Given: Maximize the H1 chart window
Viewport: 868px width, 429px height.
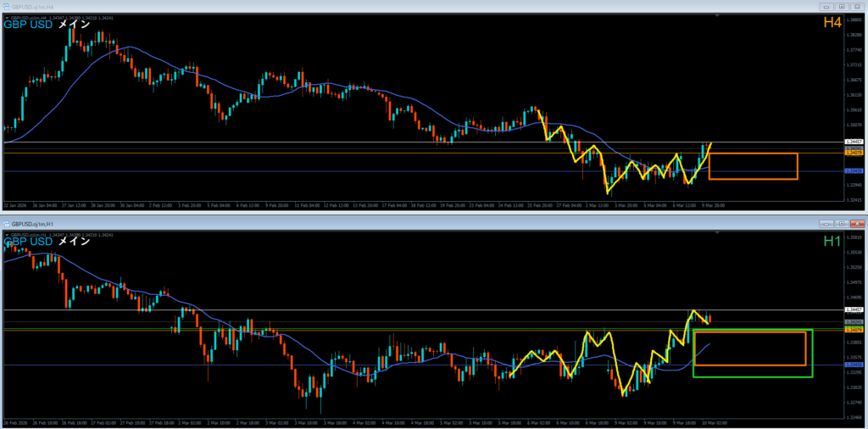Looking at the screenshot, I should click(x=840, y=224).
